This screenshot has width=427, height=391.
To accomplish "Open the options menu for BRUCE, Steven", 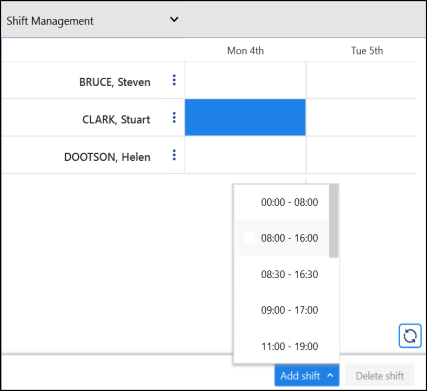I will click(x=174, y=80).
